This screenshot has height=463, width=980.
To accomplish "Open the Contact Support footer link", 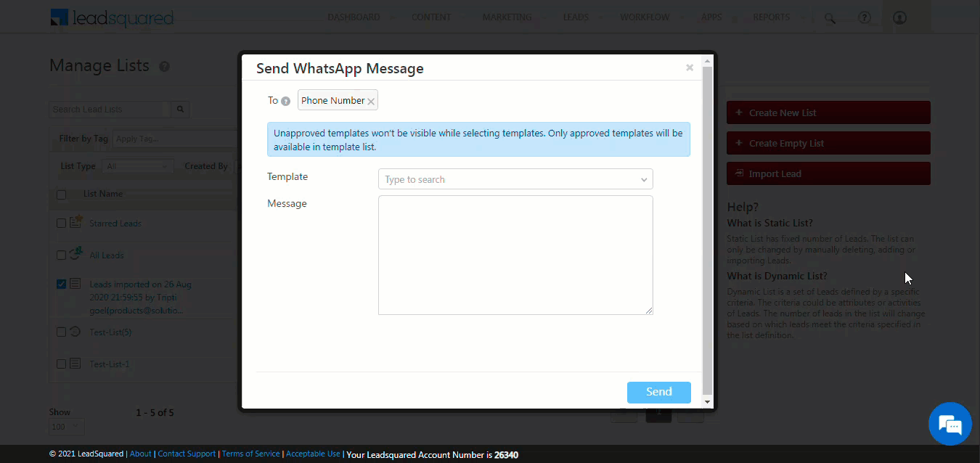I will tap(187, 454).
